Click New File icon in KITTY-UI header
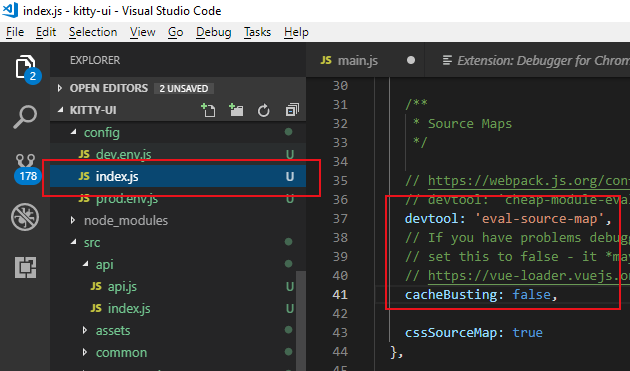Screen dimensions: 630x371 [x=208, y=110]
